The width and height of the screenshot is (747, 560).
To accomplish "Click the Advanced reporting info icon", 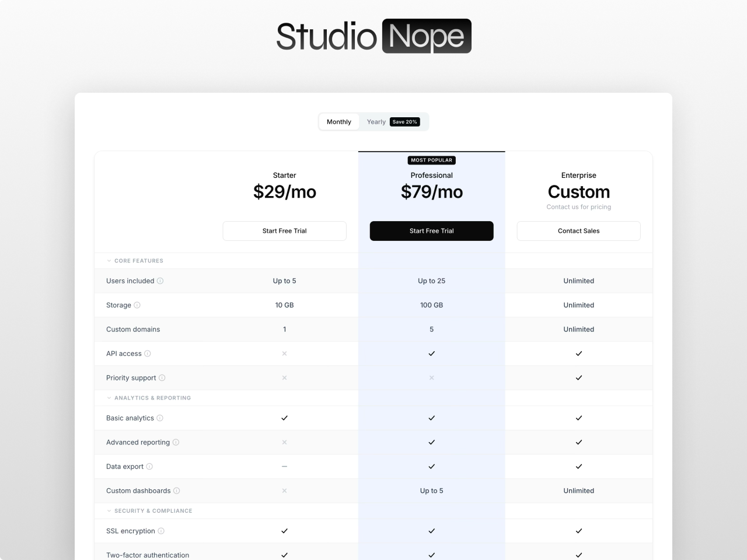I will click(176, 442).
